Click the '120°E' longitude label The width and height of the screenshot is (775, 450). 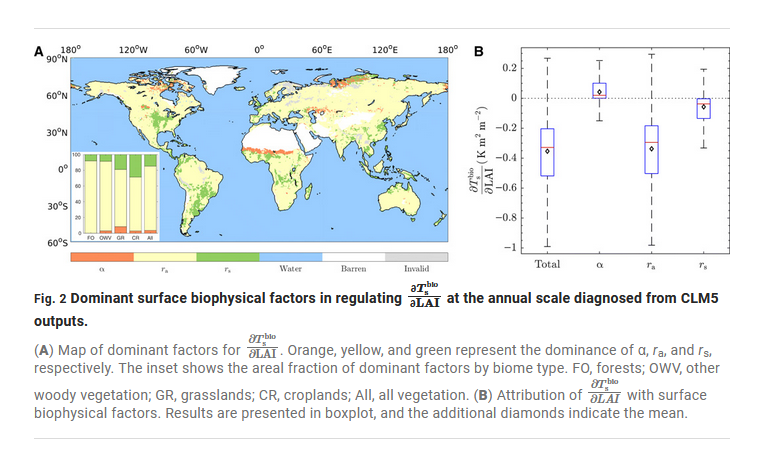click(x=385, y=50)
